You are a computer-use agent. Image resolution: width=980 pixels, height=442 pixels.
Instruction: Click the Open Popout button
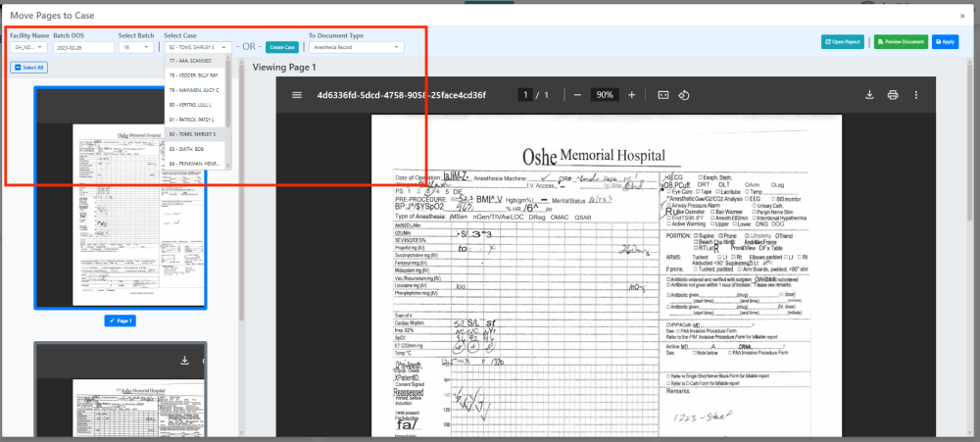pyautogui.click(x=842, y=42)
